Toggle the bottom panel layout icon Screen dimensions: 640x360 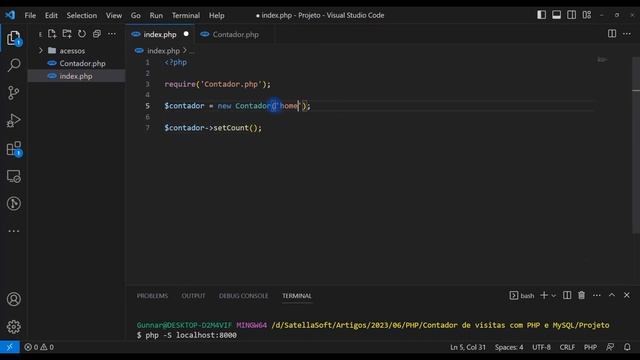[x=556, y=15]
